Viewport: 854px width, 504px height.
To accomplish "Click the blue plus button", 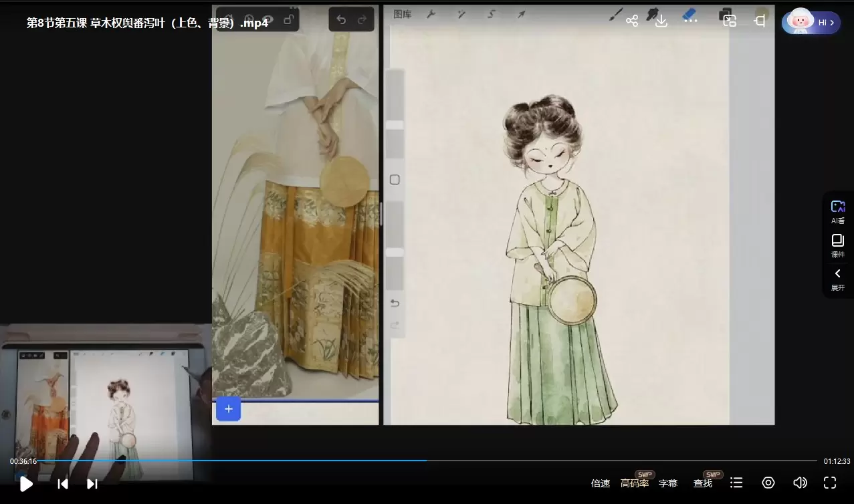I will [228, 408].
